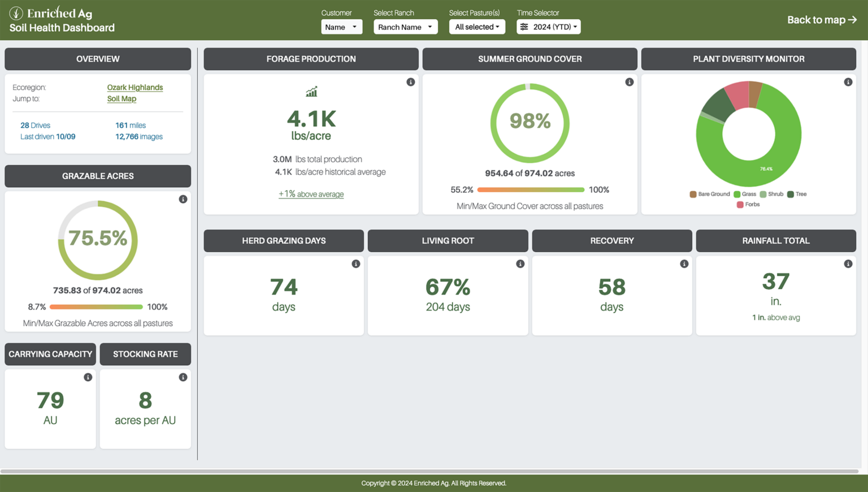
Task: Open the Forage Production info tooltip
Action: 411,81
